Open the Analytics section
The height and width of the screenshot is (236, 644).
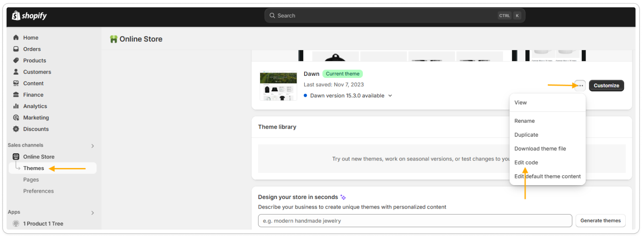[x=35, y=106]
